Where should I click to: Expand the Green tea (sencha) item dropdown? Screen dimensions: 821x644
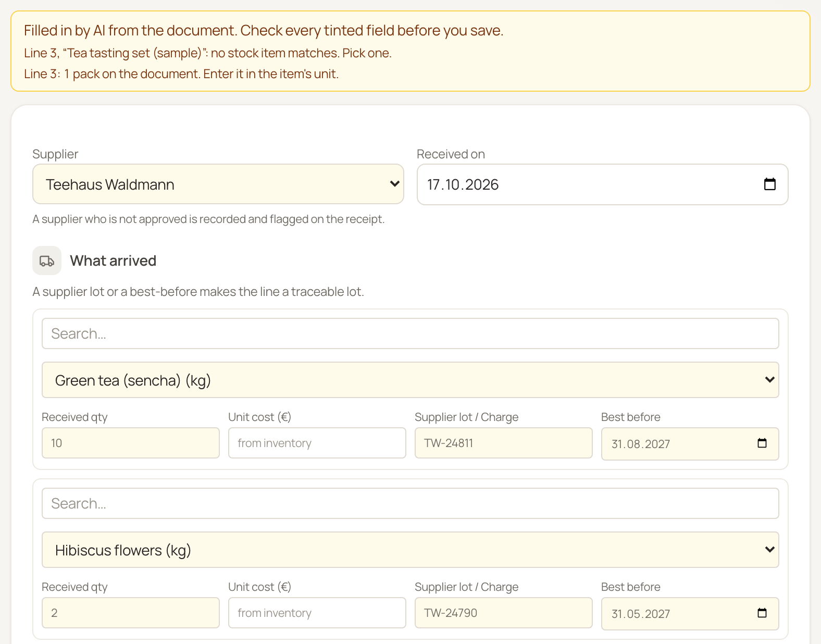coord(410,380)
